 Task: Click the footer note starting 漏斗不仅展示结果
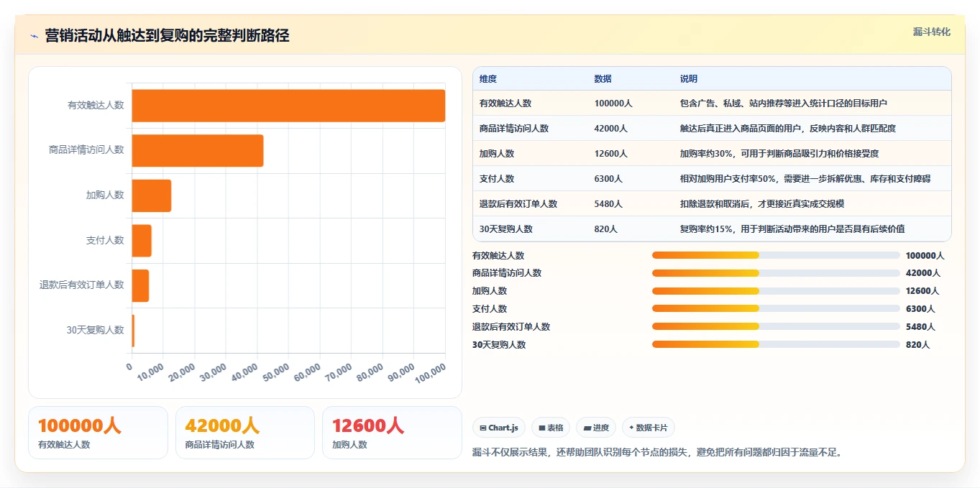(657, 452)
